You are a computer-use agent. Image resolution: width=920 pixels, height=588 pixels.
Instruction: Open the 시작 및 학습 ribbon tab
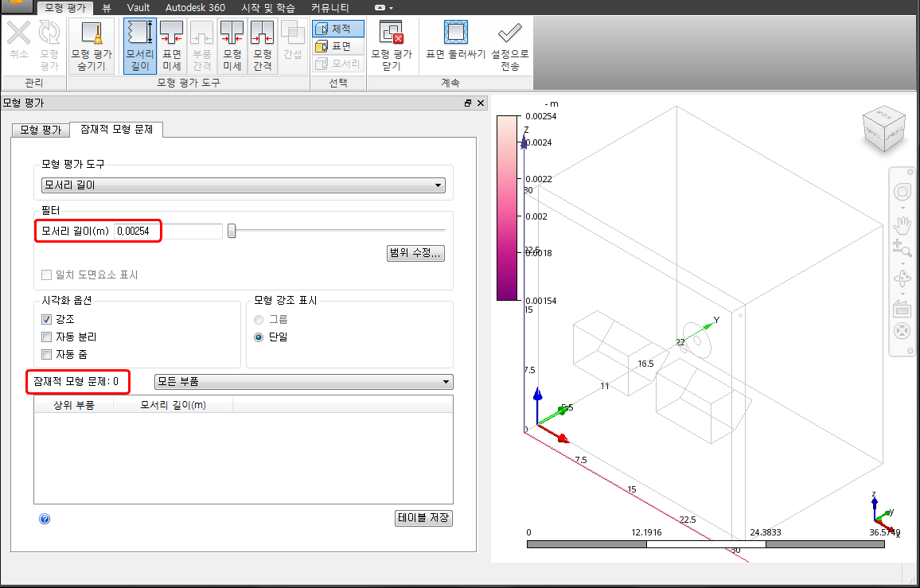click(268, 8)
